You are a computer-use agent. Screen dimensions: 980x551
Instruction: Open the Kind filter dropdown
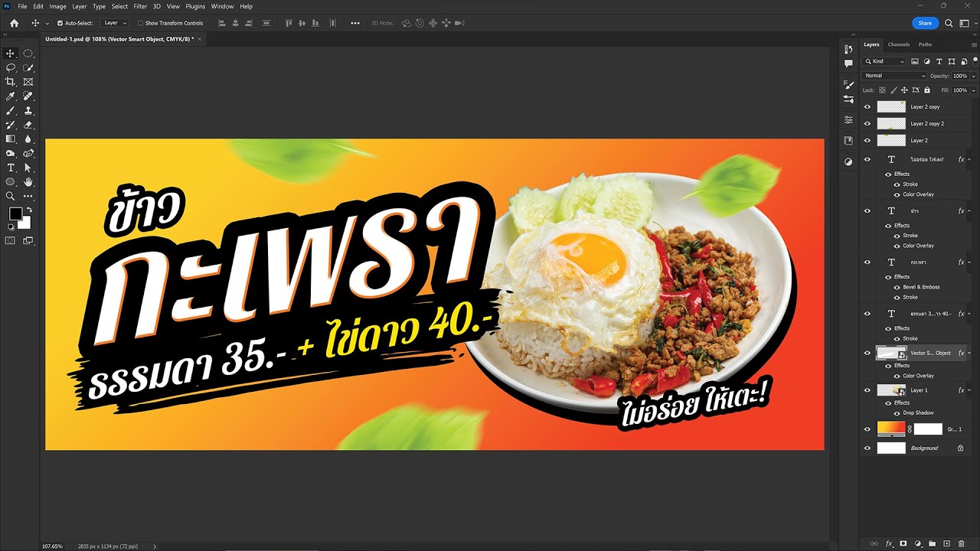884,61
